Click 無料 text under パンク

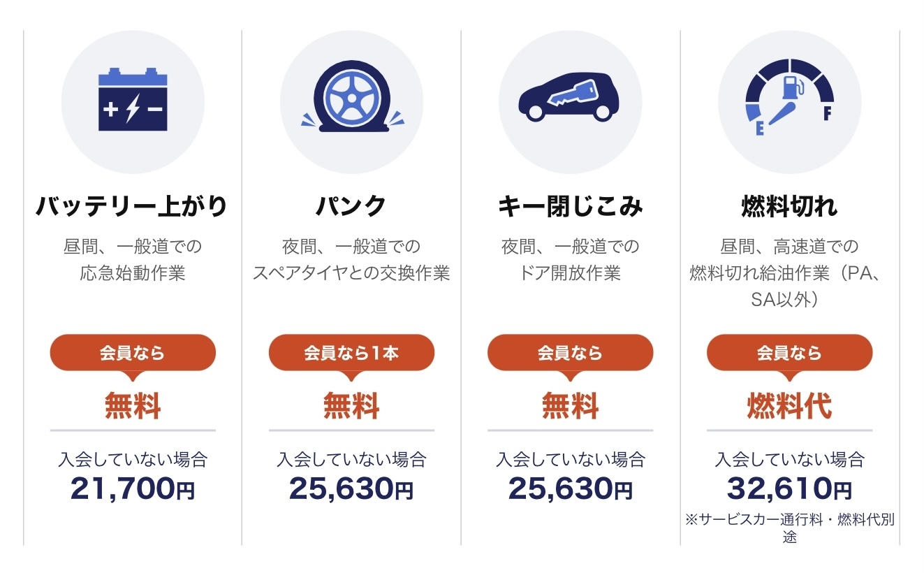[x=351, y=406]
